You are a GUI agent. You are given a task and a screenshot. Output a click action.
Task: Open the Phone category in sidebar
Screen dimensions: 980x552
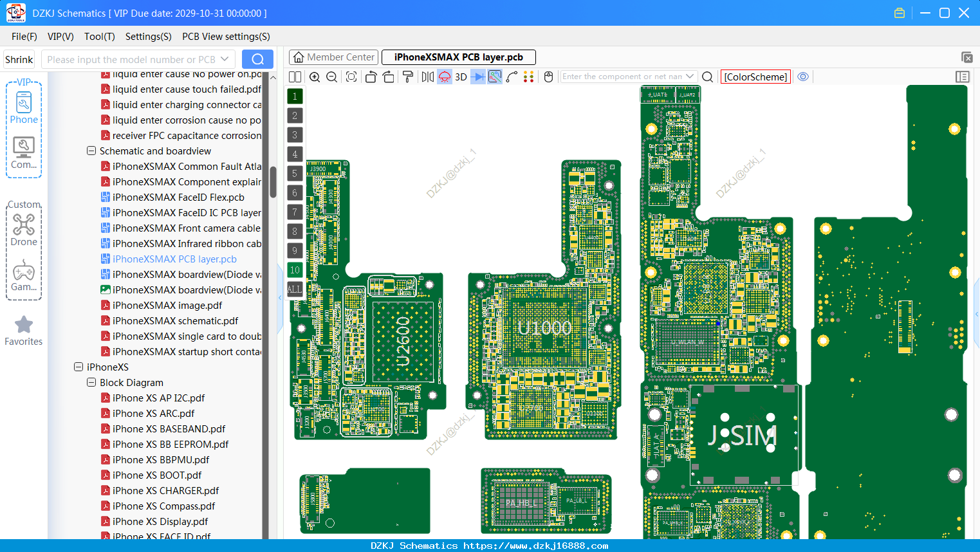[x=24, y=107]
